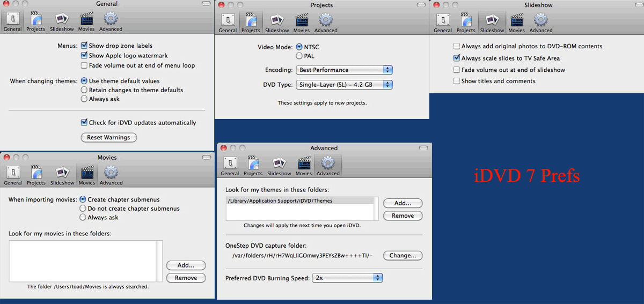Uncheck Show drop zone labels
This screenshot has width=644, height=304.
click(84, 46)
